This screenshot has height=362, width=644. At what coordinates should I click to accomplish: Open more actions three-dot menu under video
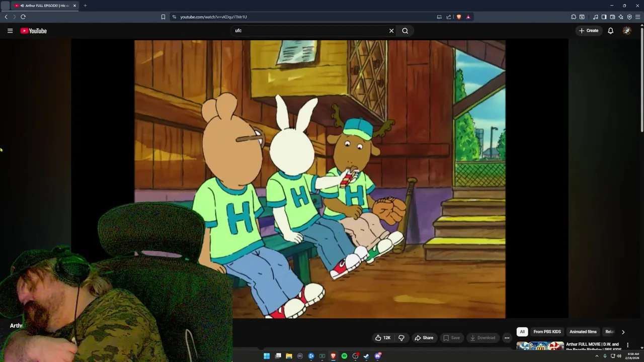[507, 338]
